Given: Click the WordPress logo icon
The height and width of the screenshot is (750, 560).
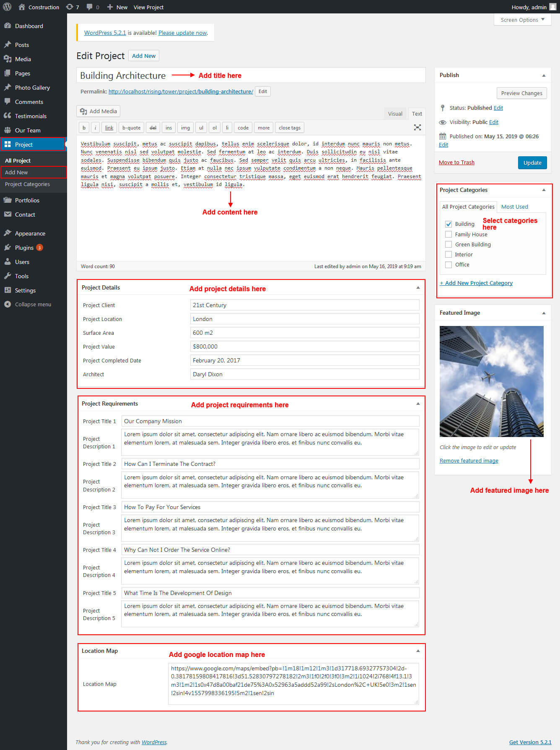Looking at the screenshot, I should (x=7, y=7).
